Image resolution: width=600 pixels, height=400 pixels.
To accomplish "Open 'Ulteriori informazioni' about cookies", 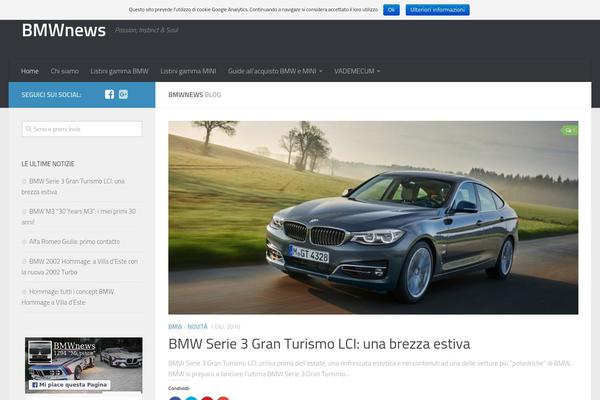I will point(437,10).
